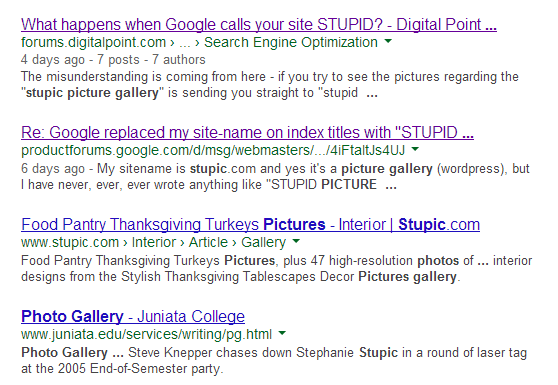Open 'Re: Google replaced my site-name' result link
This screenshot has width=558, height=385.
pos(247,133)
